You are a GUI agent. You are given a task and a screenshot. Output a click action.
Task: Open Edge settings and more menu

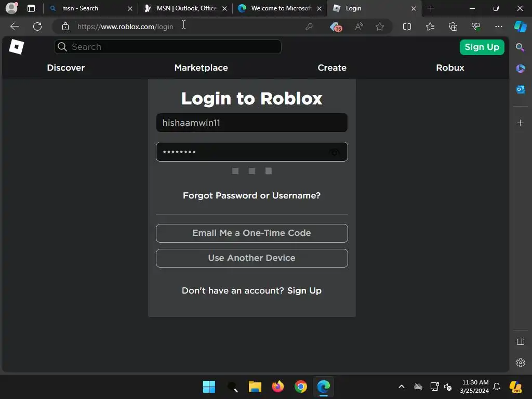coord(498,26)
